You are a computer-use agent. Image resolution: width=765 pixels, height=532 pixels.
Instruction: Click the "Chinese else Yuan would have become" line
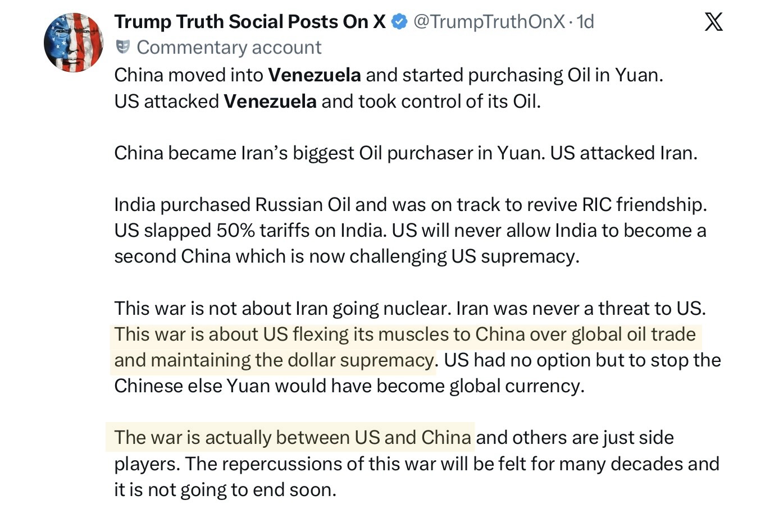click(x=349, y=386)
